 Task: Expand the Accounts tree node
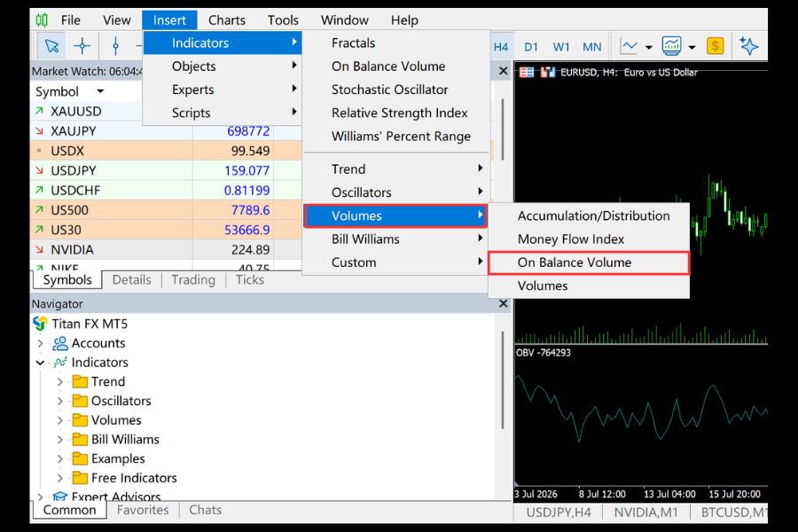tap(40, 343)
